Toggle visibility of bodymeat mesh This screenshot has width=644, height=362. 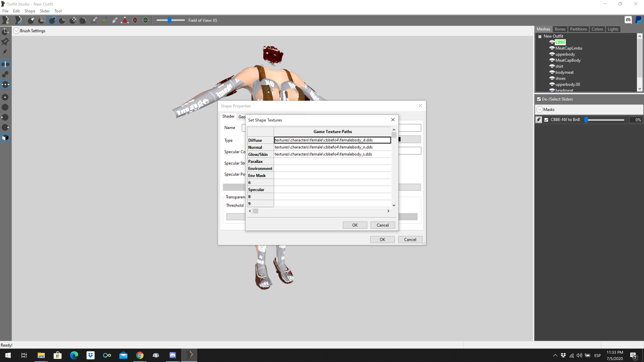pos(552,72)
